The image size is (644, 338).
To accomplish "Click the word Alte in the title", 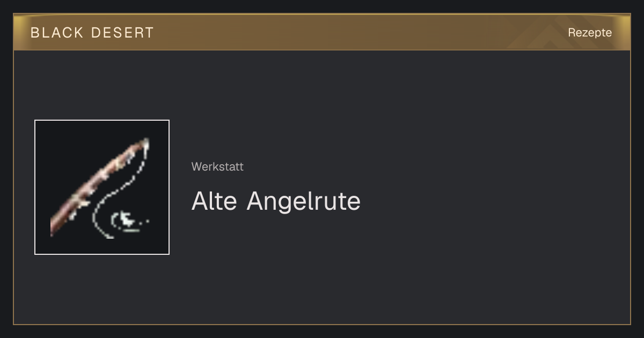I will coord(214,201).
